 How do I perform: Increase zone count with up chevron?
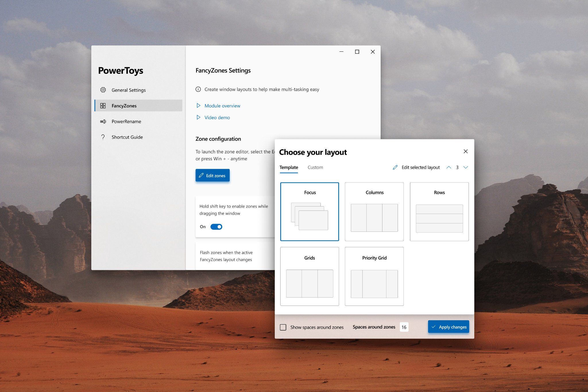[x=449, y=167]
